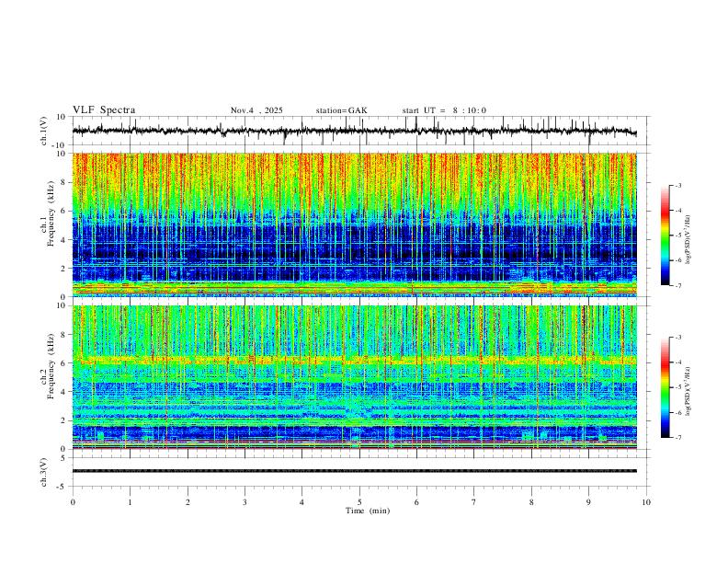Click the "6" kHz tick on ch.2 frequency axis
This screenshot has width=728, height=563.
[x=64, y=363]
